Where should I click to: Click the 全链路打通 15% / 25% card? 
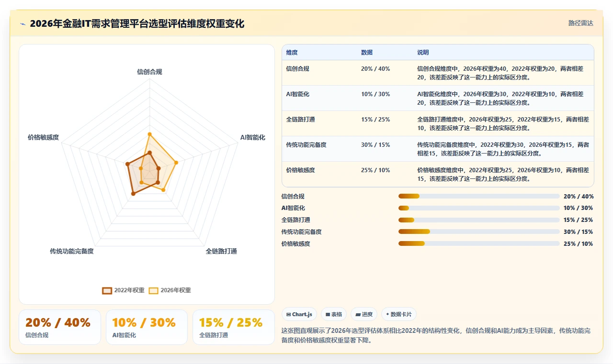pos(233,327)
